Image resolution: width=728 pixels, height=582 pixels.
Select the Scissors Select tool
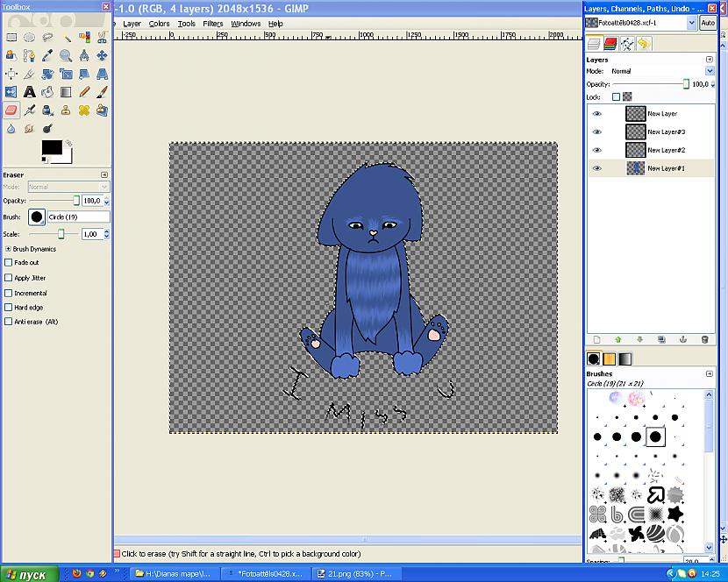102,37
